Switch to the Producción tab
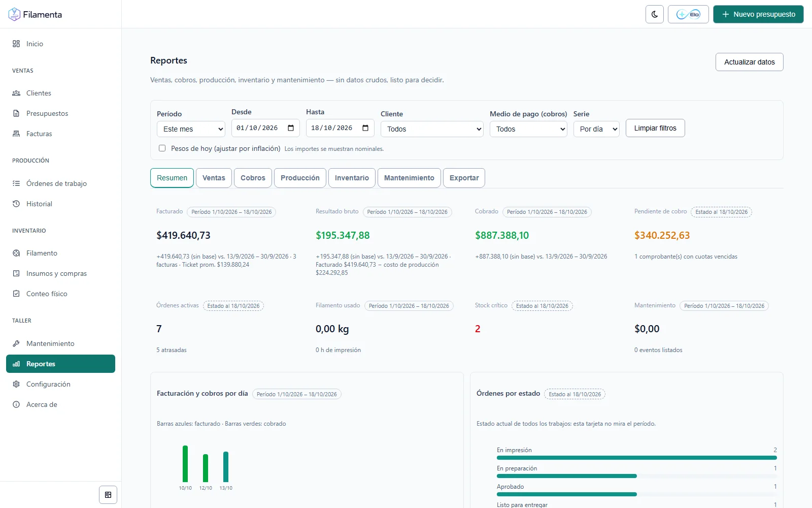The width and height of the screenshot is (812, 508). click(300, 178)
